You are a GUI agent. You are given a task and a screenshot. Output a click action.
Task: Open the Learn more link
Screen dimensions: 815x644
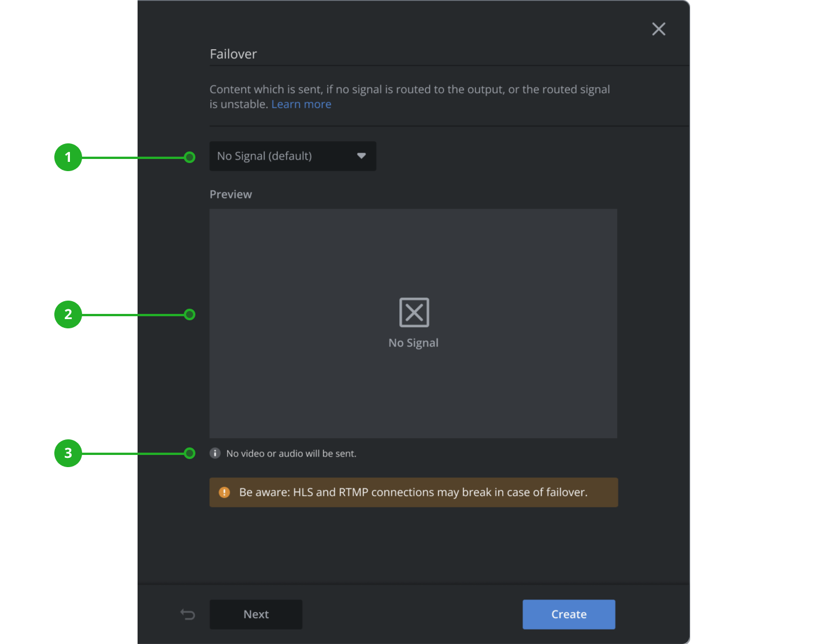tap(301, 105)
